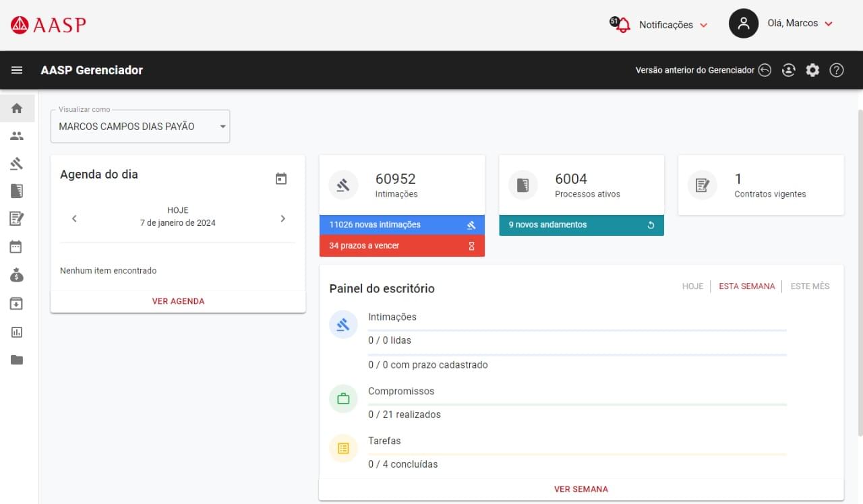Open the calendar icon in Agenda do dia

coord(281,179)
